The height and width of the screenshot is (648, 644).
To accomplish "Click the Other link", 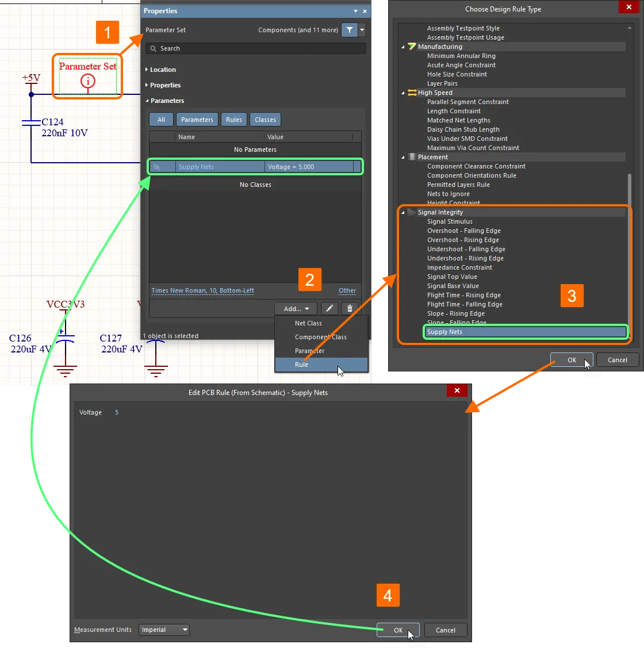I will coord(347,290).
